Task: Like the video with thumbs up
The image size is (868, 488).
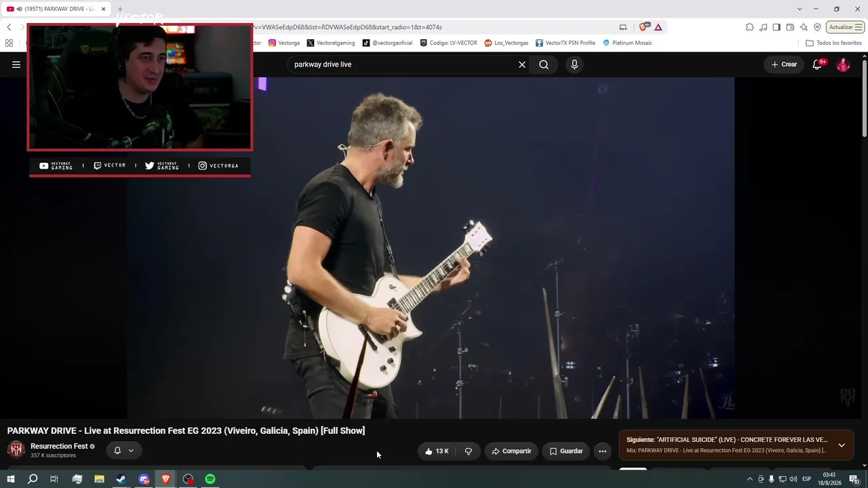Action: pyautogui.click(x=437, y=451)
